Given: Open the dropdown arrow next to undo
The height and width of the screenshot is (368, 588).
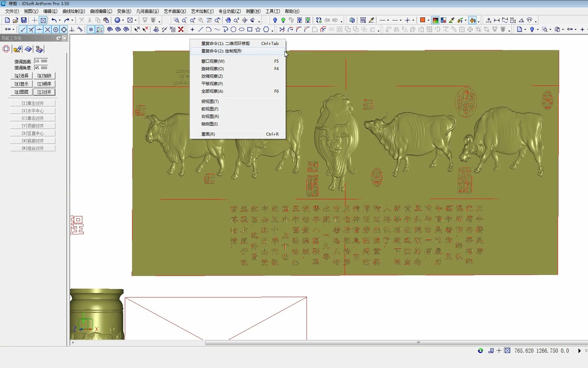Looking at the screenshot, I should click(60, 20).
